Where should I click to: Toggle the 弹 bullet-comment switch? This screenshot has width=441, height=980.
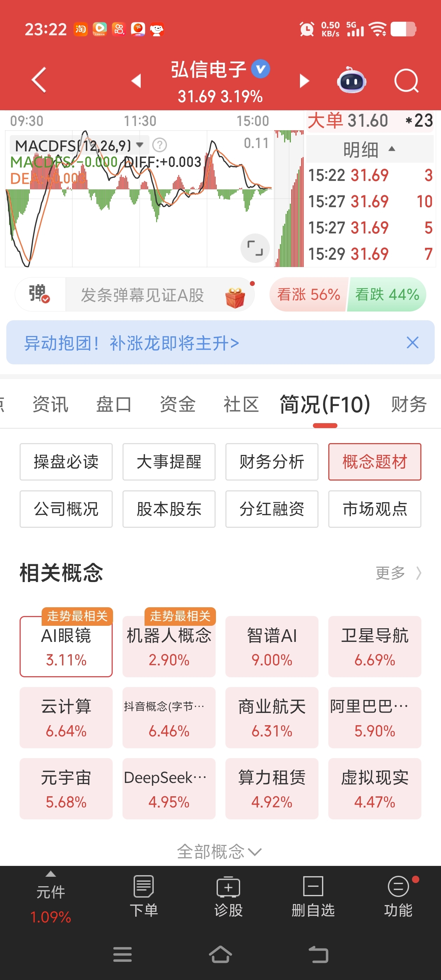40,294
